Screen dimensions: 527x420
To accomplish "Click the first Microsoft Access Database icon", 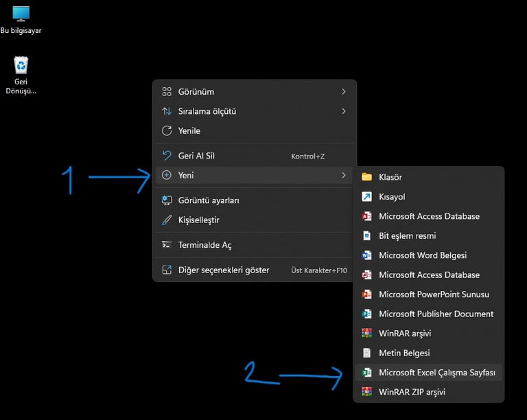I will (366, 216).
